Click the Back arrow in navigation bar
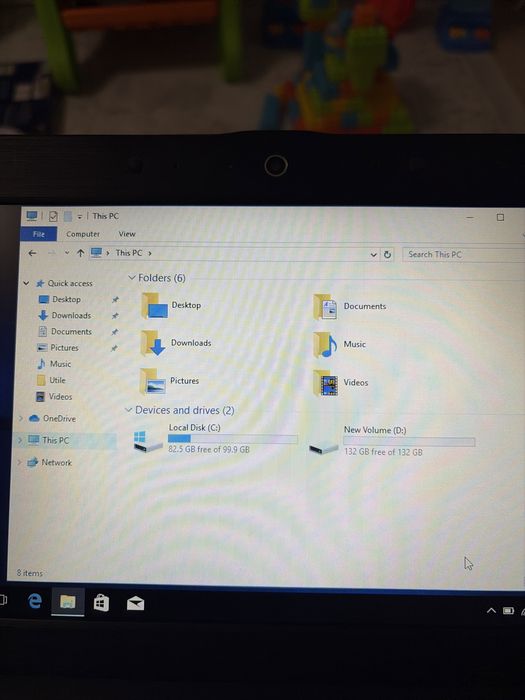This screenshot has height=700, width=525. (32, 253)
